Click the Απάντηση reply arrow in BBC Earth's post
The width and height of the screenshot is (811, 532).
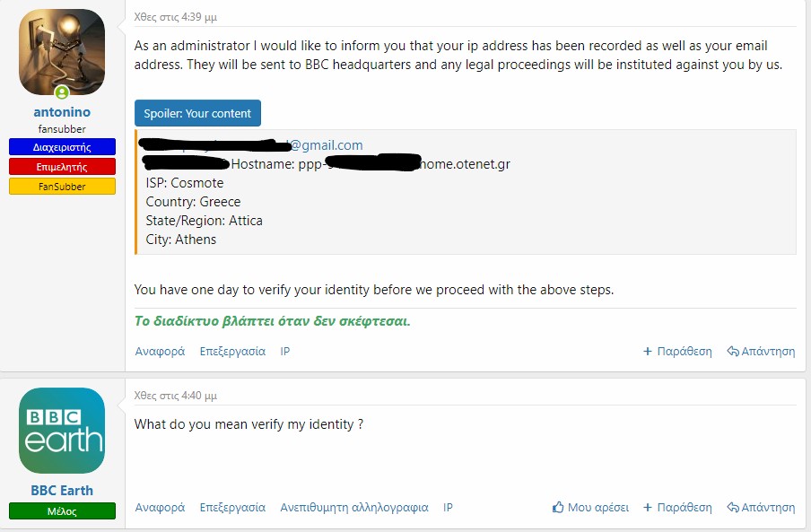pyautogui.click(x=732, y=508)
